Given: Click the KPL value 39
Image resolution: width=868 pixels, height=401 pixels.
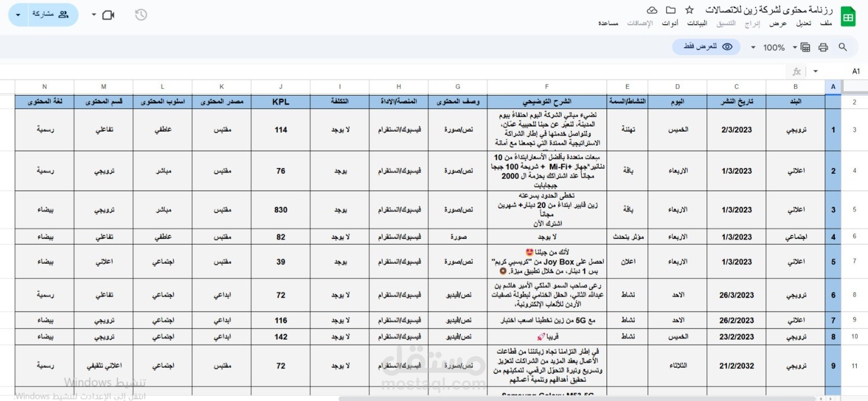Looking at the screenshot, I should [281, 262].
